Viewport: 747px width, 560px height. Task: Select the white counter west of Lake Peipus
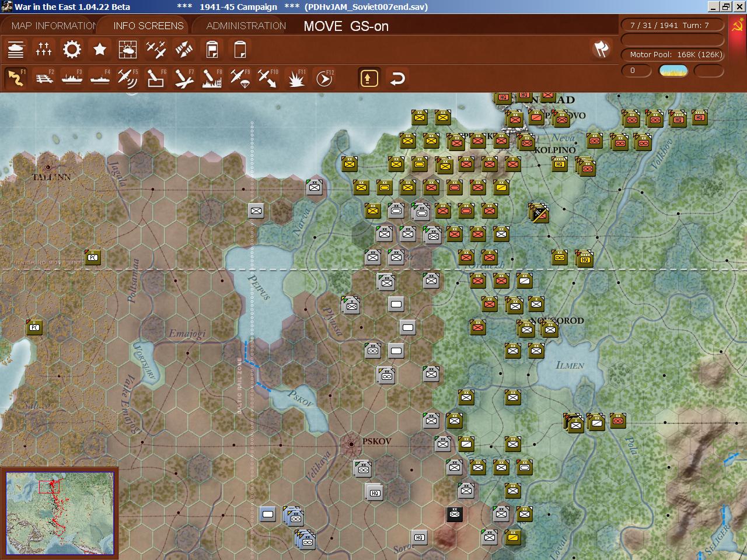(256, 211)
